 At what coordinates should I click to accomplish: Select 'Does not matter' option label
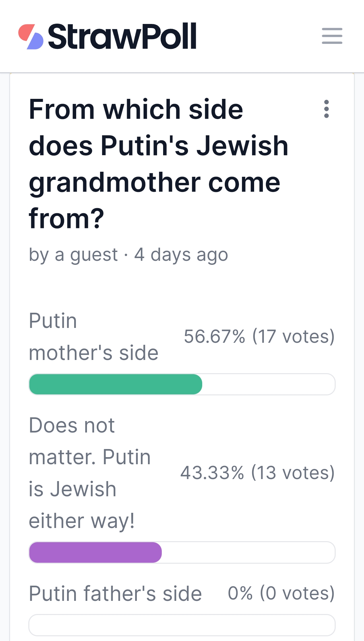pyautogui.click(x=89, y=473)
